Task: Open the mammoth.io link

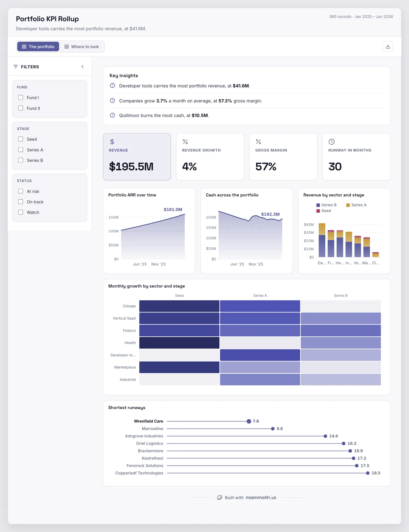Action: [261, 497]
